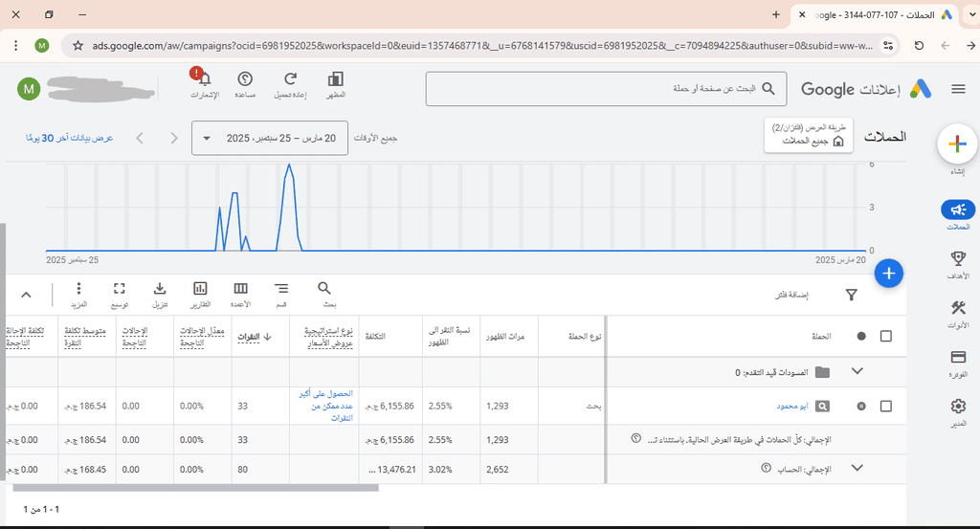
Task: Click the browser tab search chevron
Action: coord(970,14)
